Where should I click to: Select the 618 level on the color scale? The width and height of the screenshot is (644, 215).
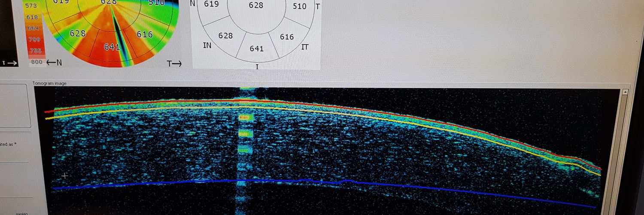click(x=32, y=17)
